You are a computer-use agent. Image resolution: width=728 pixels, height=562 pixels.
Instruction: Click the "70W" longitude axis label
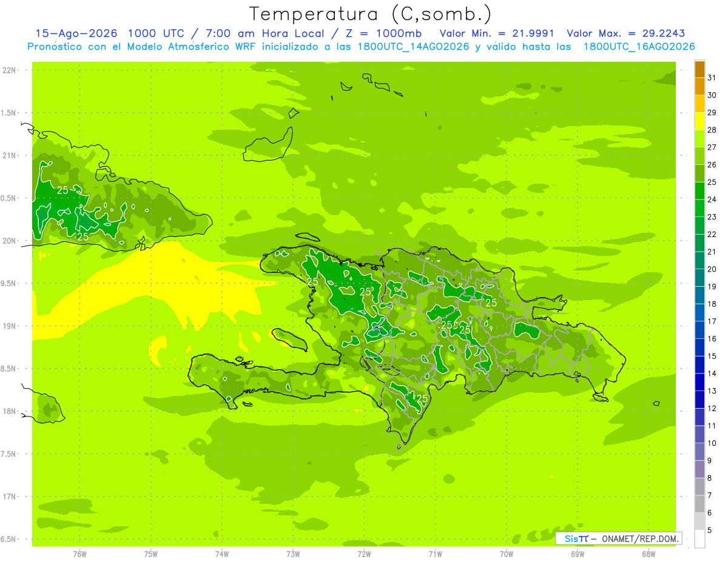pos(506,554)
